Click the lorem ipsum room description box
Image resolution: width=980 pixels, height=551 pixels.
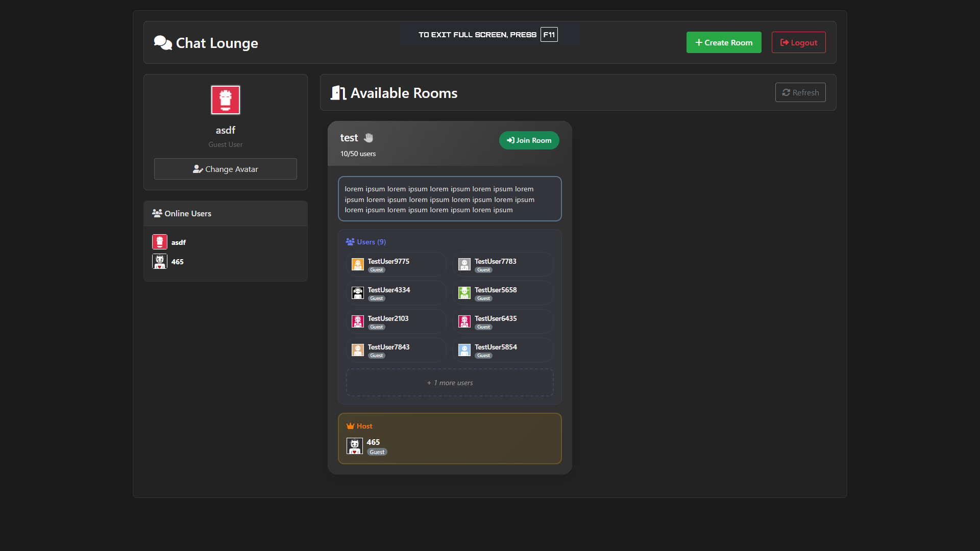point(450,199)
